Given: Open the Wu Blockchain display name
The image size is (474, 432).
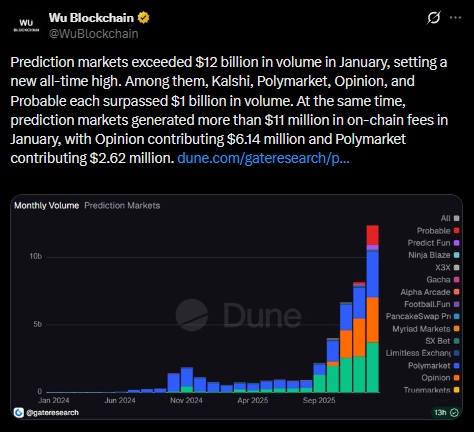Looking at the screenshot, I should pyautogui.click(x=91, y=18).
